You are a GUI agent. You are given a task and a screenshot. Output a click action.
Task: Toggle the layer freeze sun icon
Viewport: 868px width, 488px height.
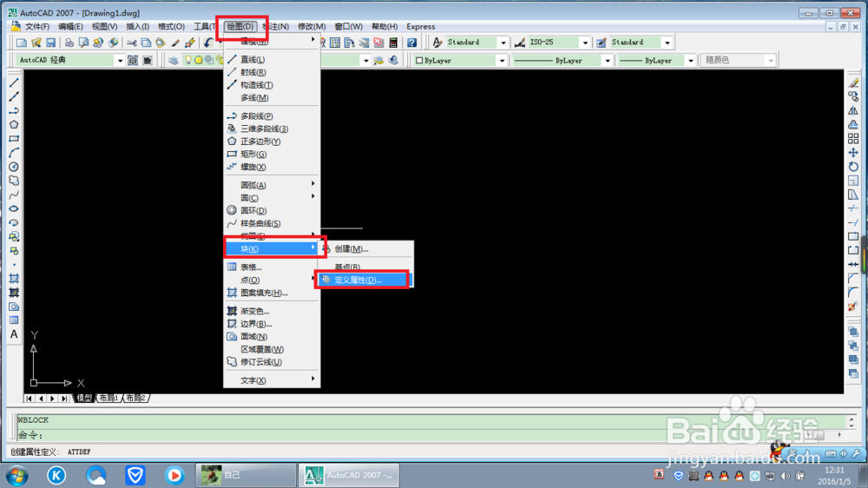[x=198, y=61]
